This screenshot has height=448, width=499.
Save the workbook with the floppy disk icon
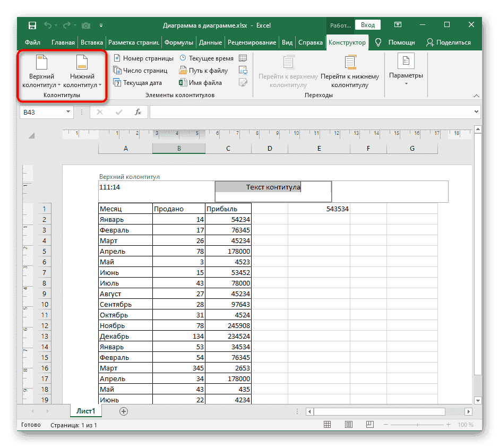coord(32,25)
